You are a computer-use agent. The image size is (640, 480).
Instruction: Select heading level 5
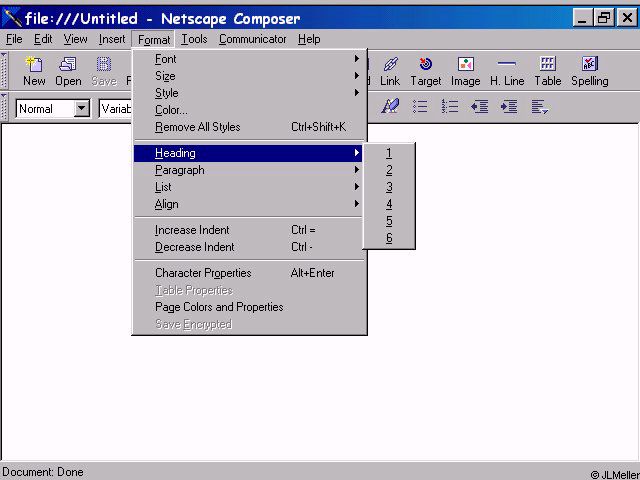(389, 221)
